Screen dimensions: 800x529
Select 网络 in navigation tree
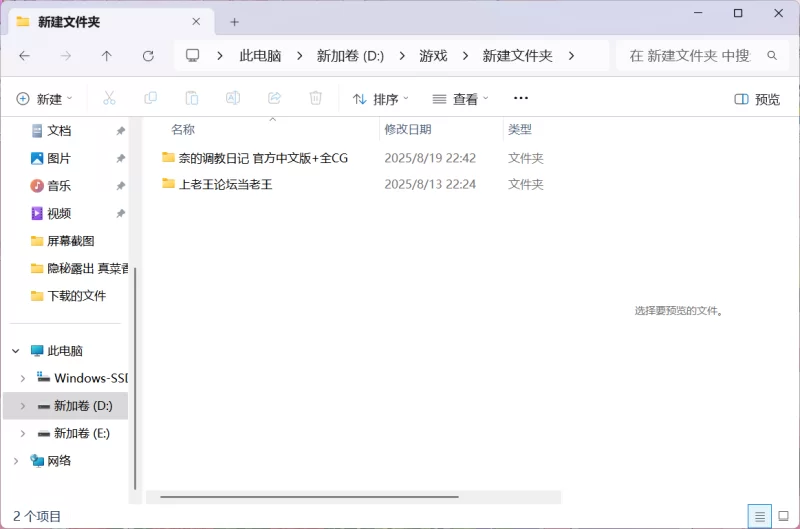point(59,461)
